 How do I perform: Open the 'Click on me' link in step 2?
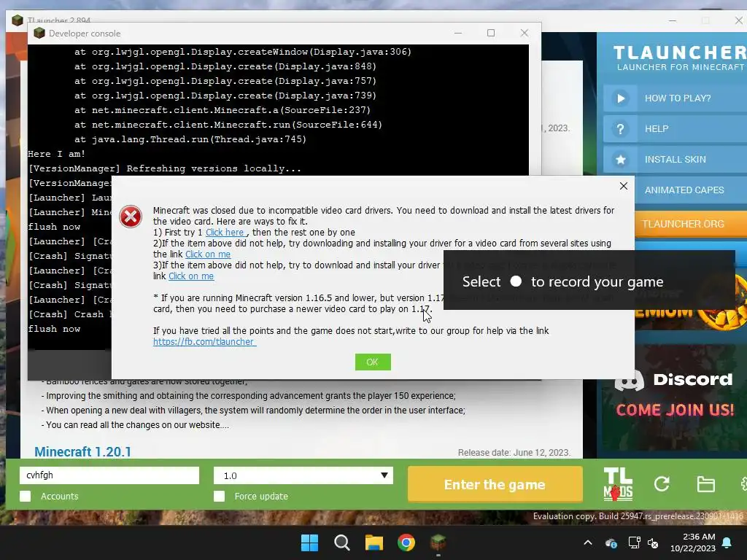pos(208,254)
